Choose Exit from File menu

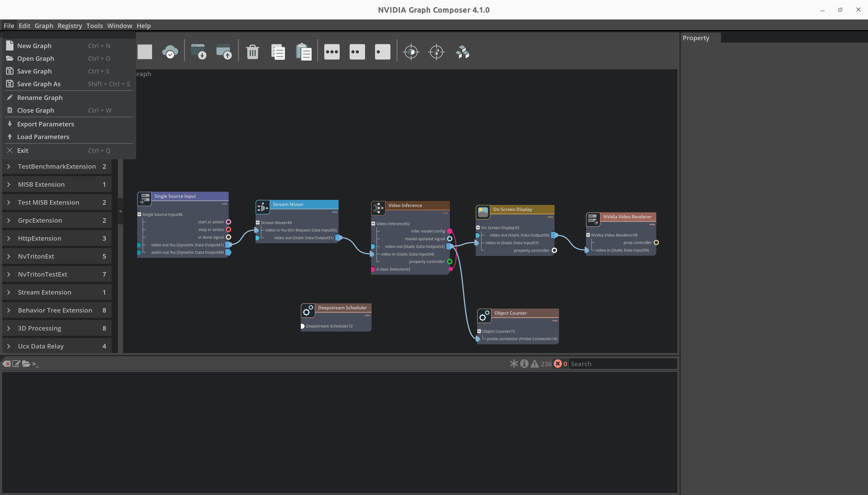point(69,151)
